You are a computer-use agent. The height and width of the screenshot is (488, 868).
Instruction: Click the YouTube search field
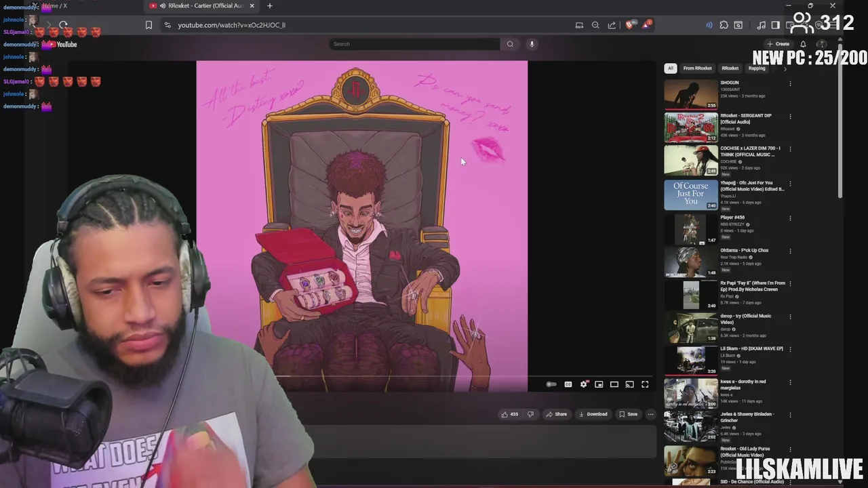coord(414,44)
